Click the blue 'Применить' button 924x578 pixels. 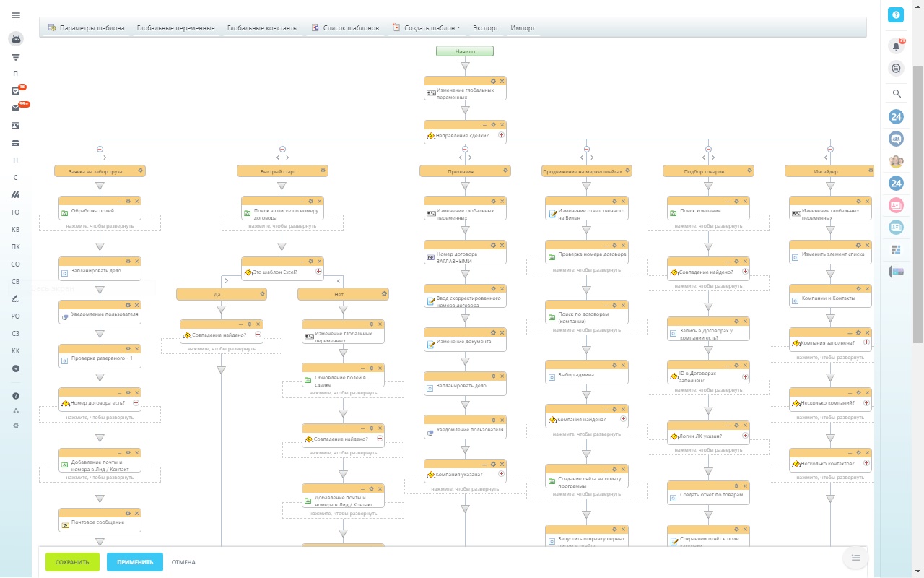click(135, 562)
